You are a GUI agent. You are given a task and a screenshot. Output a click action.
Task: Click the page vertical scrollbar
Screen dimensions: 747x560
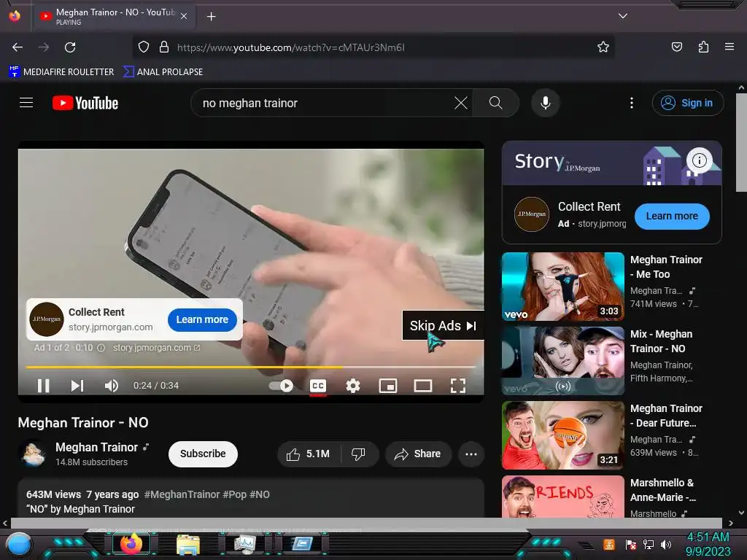(x=741, y=143)
